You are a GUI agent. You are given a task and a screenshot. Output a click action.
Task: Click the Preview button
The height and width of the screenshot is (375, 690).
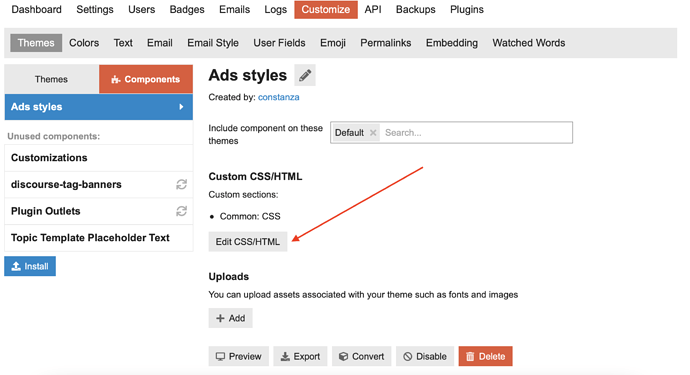(x=239, y=357)
